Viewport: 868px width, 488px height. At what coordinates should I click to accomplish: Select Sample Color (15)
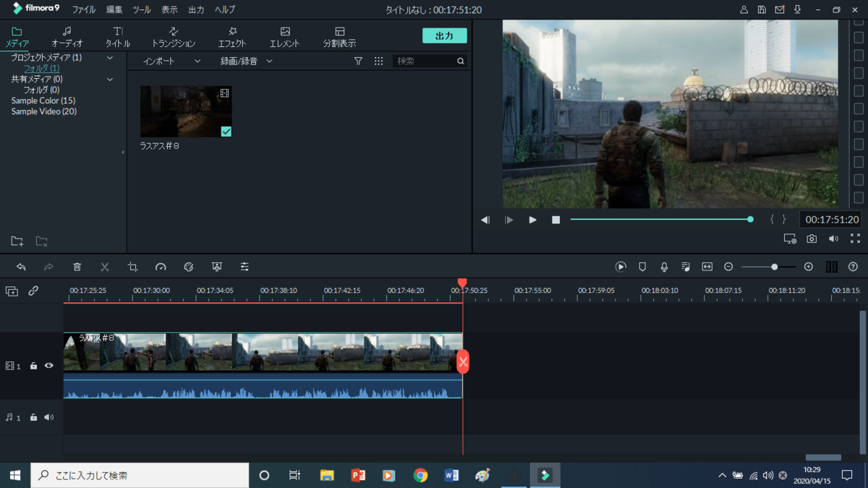(43, 100)
